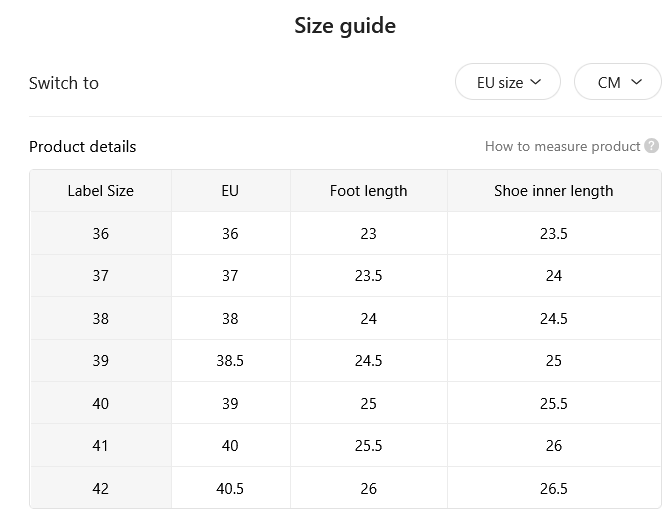Click the EU value 40.5 cell
665x518 pixels.
230,488
